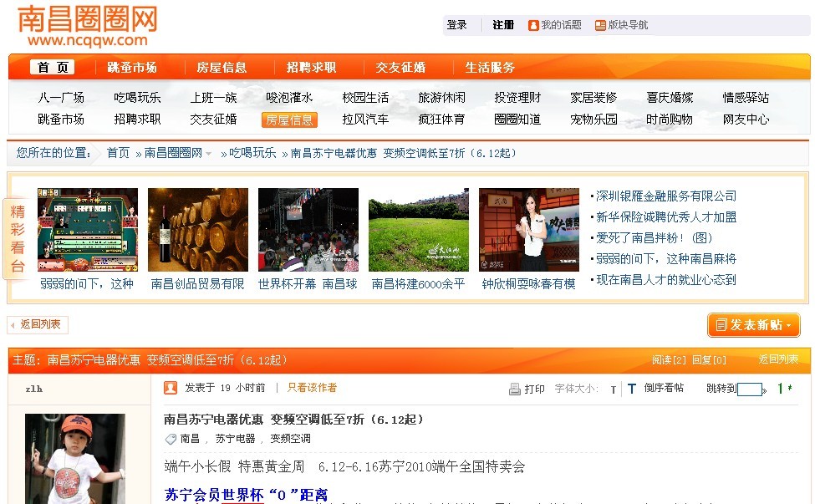This screenshot has height=504, width=815.
Task: Open the 八一广场 sub-board
Action: 61,98
